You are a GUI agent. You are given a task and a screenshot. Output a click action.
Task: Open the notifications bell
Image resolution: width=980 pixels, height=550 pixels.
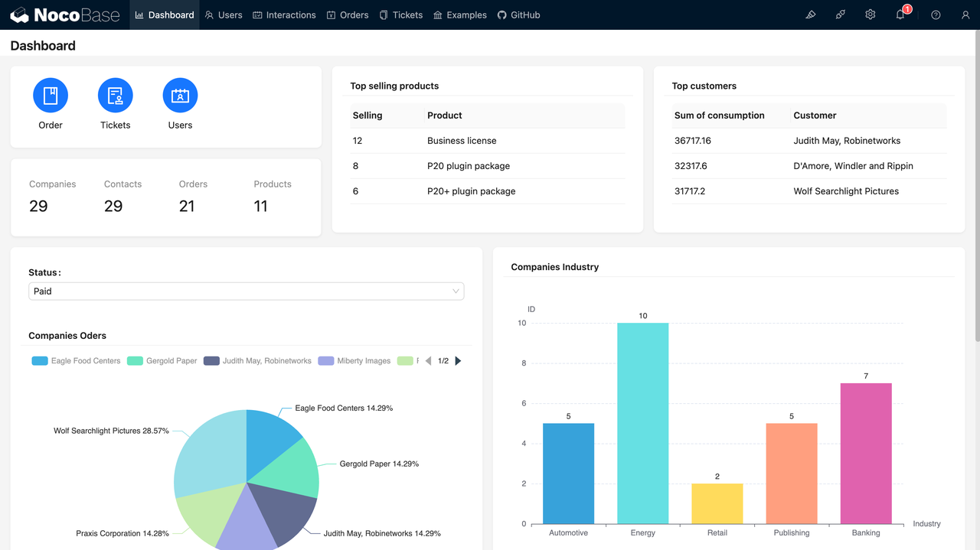(x=900, y=15)
